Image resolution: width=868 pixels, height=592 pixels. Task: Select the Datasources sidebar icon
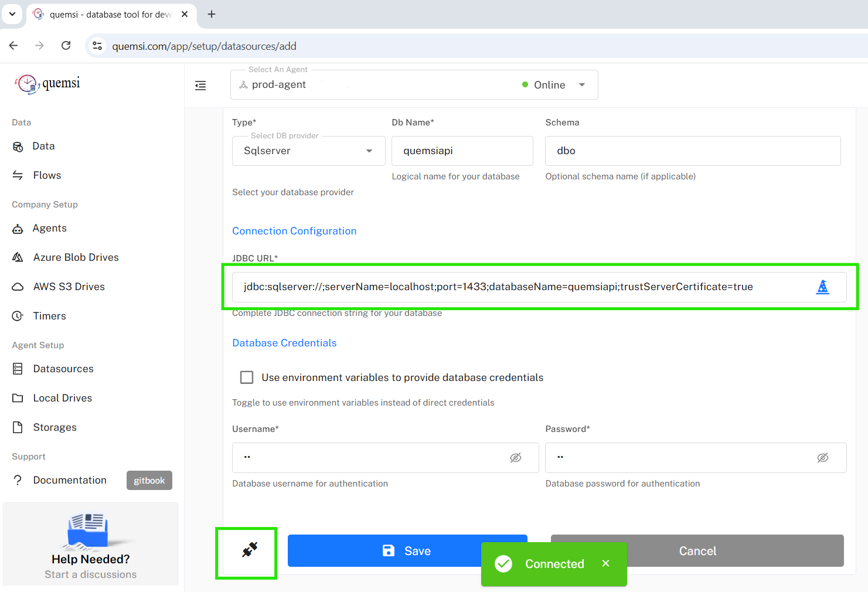[18, 368]
